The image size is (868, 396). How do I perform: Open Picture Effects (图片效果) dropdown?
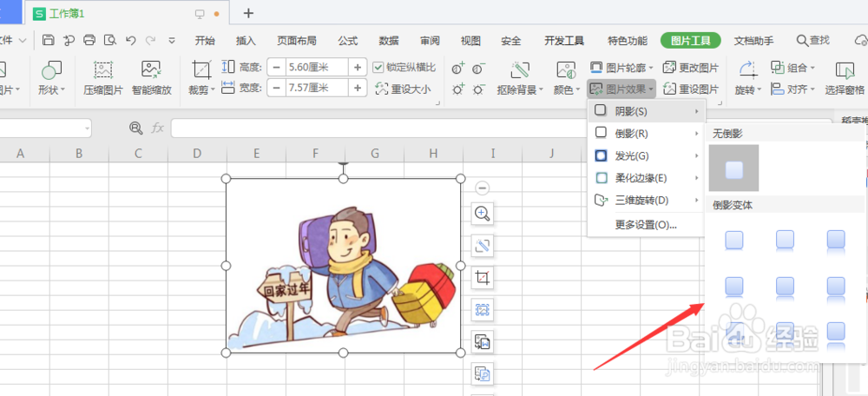[x=621, y=89]
